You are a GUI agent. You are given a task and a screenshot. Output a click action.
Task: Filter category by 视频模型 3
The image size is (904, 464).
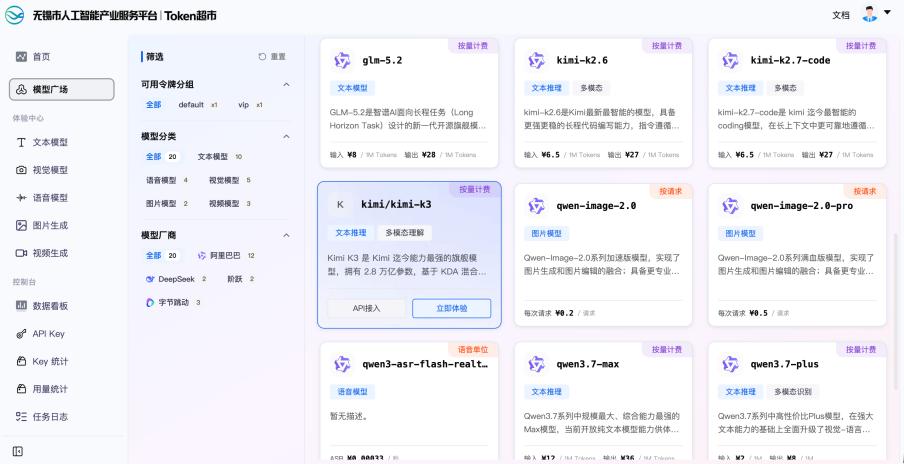coord(230,203)
